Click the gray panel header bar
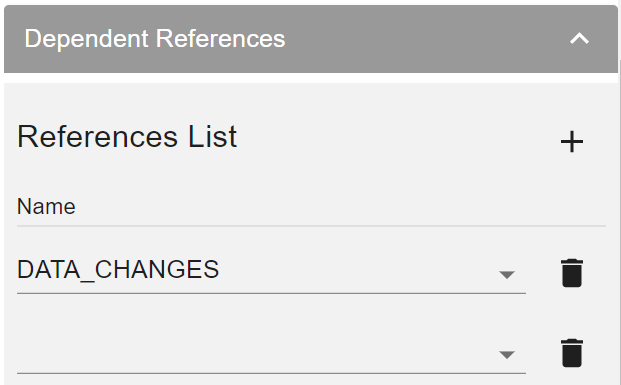The height and width of the screenshot is (385, 621). (x=311, y=39)
